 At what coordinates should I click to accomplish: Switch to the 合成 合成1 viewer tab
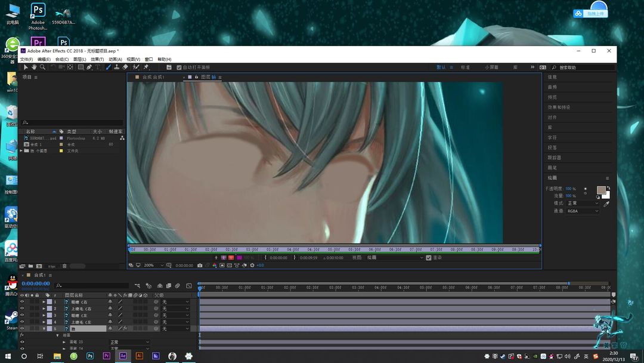(153, 77)
